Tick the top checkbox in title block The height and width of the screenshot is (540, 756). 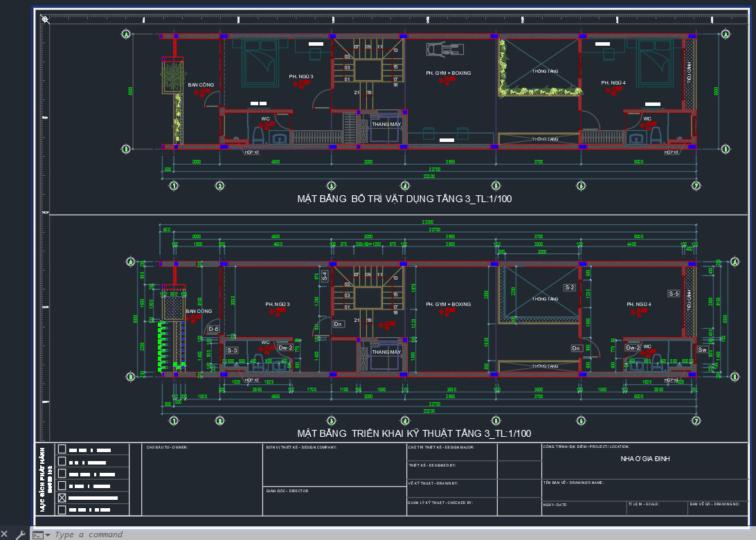[62, 449]
